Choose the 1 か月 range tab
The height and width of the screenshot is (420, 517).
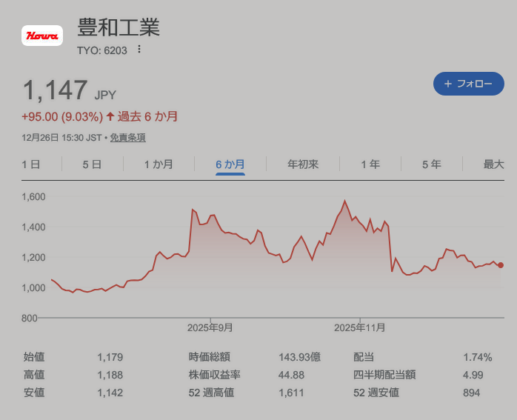click(159, 164)
